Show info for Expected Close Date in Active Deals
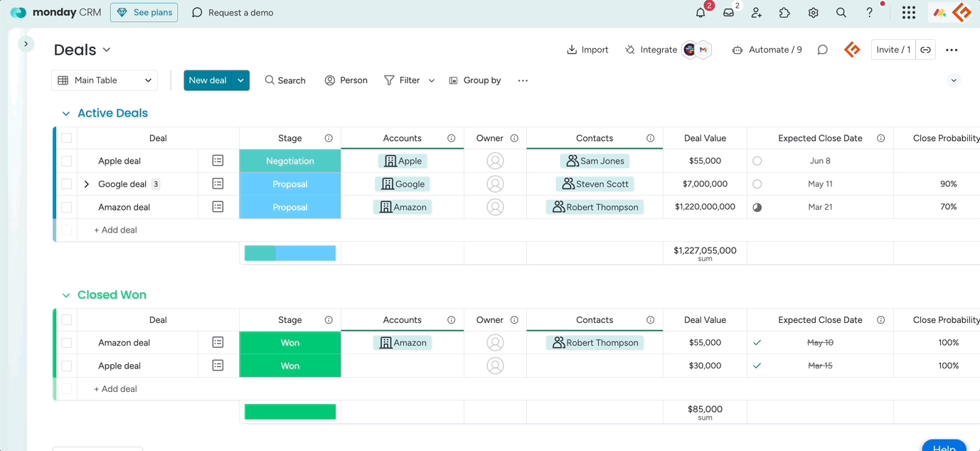980x451 pixels. (880, 138)
